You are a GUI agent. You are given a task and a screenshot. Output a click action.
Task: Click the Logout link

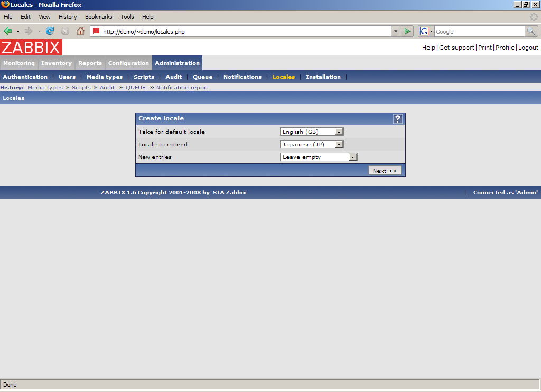pos(528,48)
